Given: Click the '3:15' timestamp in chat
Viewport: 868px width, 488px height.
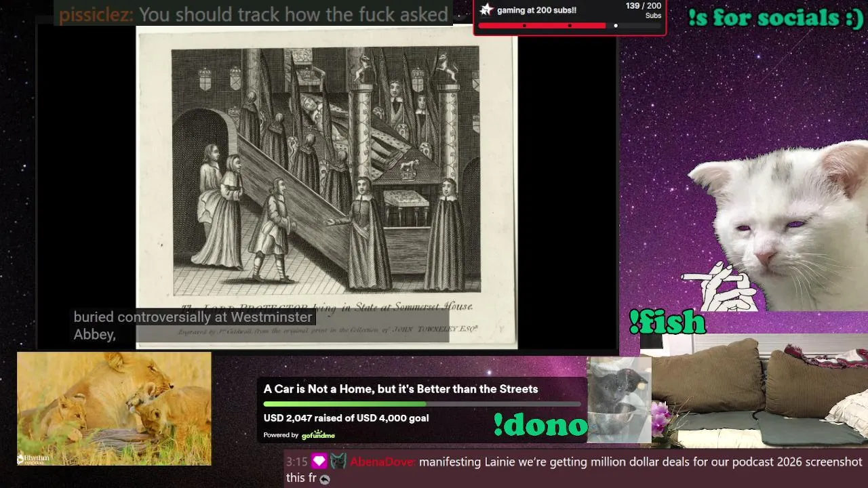Looking at the screenshot, I should [297, 462].
